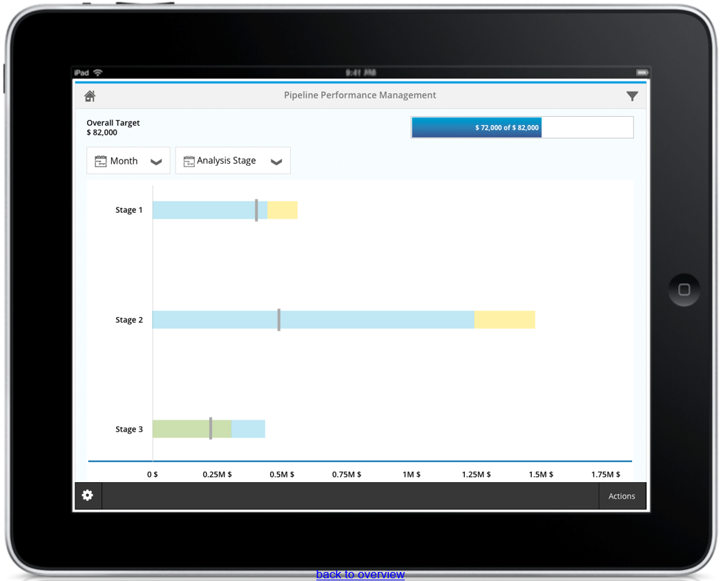Select Stage 1 blue bar segment
Image resolution: width=728 pixels, height=581 pixels.
point(210,210)
